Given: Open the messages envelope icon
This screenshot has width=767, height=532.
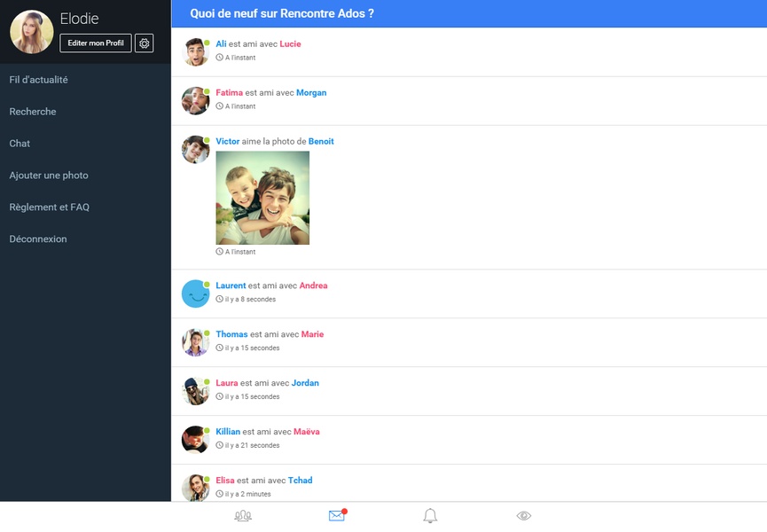Looking at the screenshot, I should [337, 515].
